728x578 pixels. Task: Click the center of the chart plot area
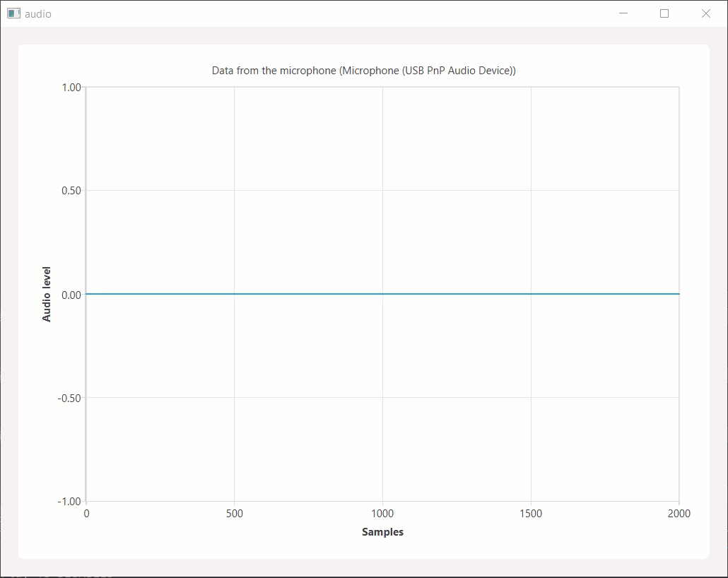pos(383,293)
